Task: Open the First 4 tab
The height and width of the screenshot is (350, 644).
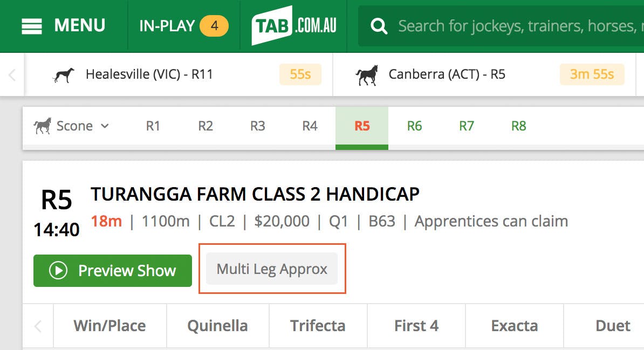Action: tap(416, 326)
